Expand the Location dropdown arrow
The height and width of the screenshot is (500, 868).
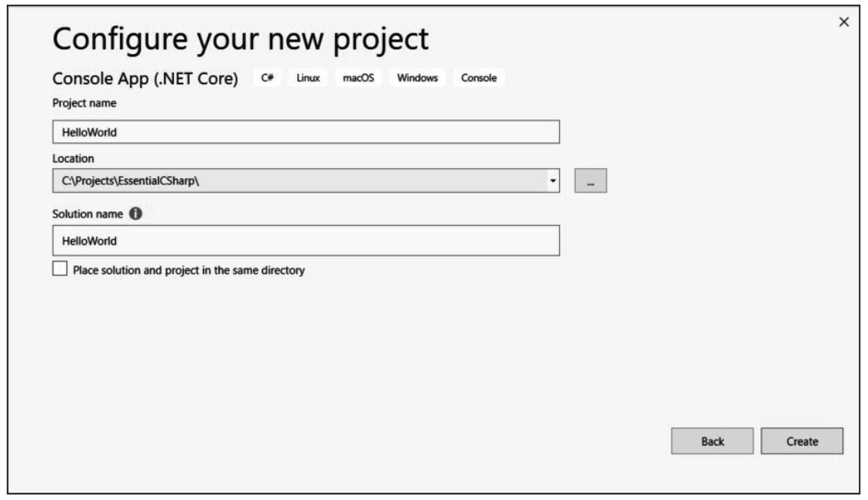(552, 182)
